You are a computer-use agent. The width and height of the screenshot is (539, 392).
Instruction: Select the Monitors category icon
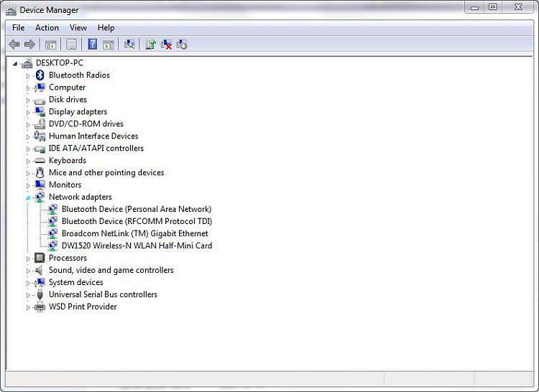click(40, 185)
